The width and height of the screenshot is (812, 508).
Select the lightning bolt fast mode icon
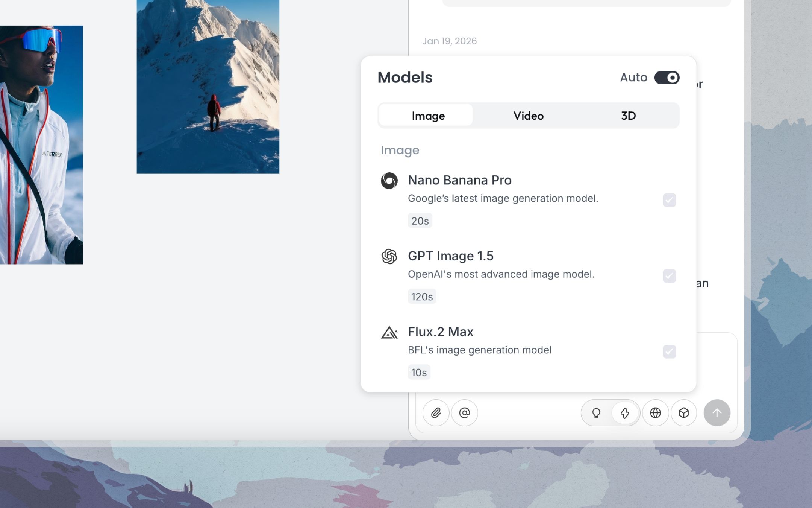pos(625,413)
